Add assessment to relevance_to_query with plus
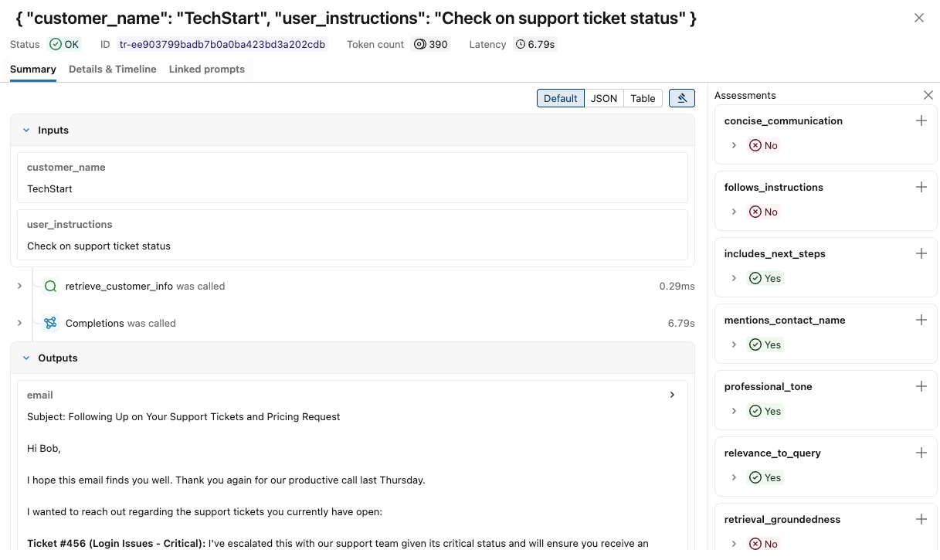 click(x=921, y=453)
